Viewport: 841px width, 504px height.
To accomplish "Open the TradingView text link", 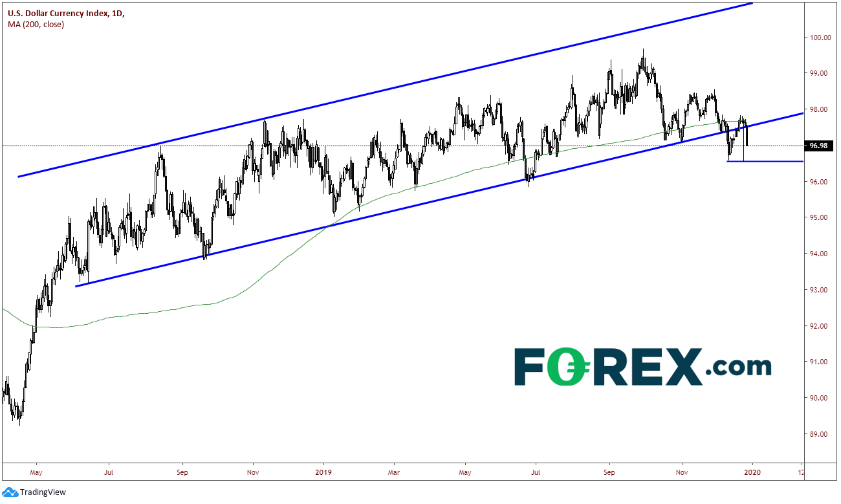I will point(44,492).
